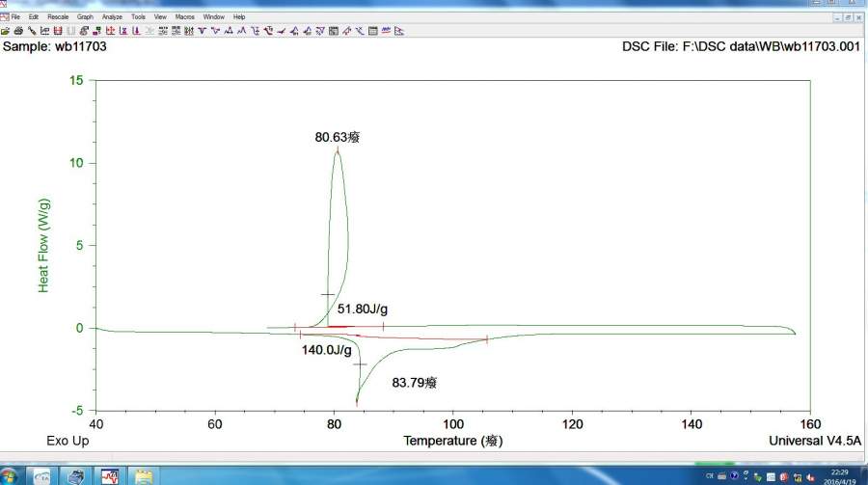Open the File Explorer folder icon on the taskbar

[144, 476]
